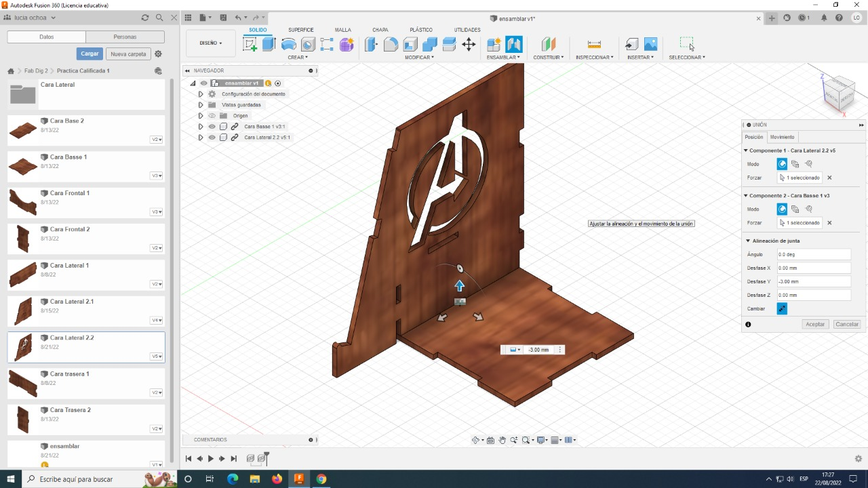This screenshot has width=868, height=488.
Task: Select the Pan hand tool
Action: pyautogui.click(x=502, y=440)
